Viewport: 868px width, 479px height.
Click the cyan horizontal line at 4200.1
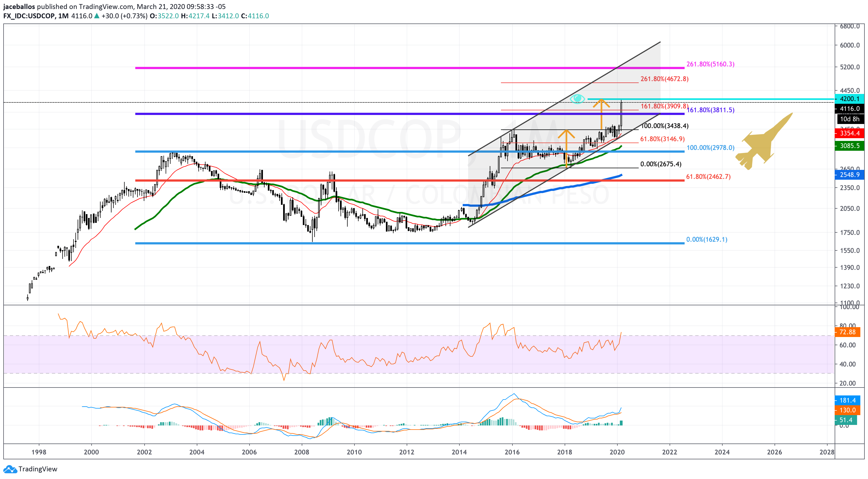[x=711, y=99]
